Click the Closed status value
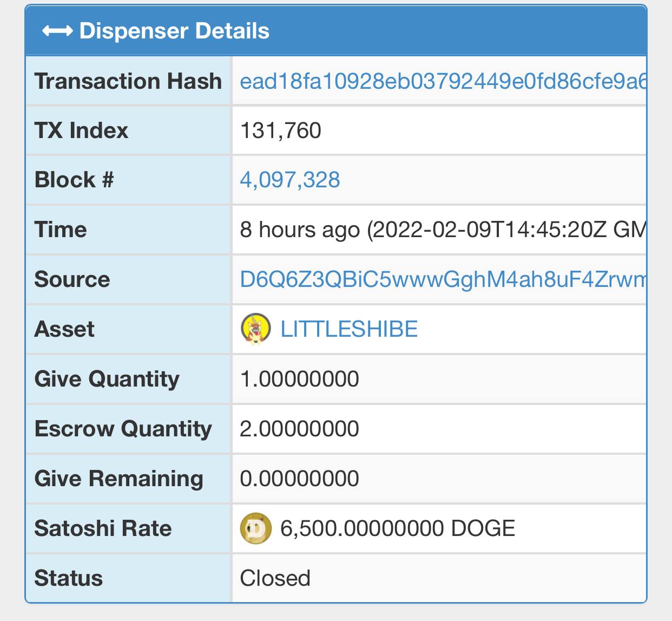This screenshot has width=672, height=621. click(x=275, y=578)
